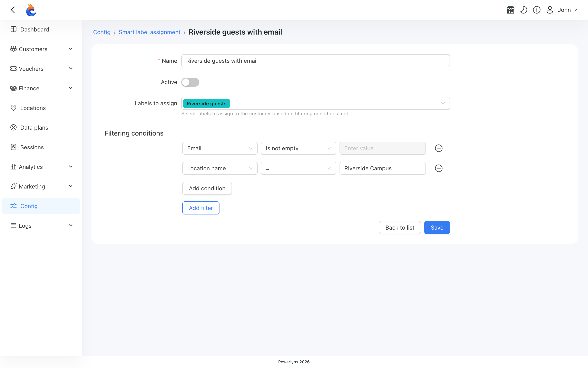Open Data plans in the sidebar

point(41,128)
